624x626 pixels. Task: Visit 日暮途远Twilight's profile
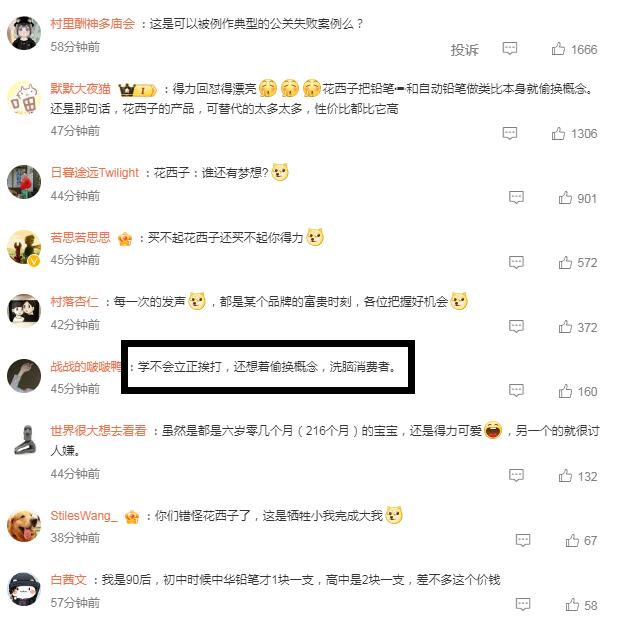(x=95, y=173)
